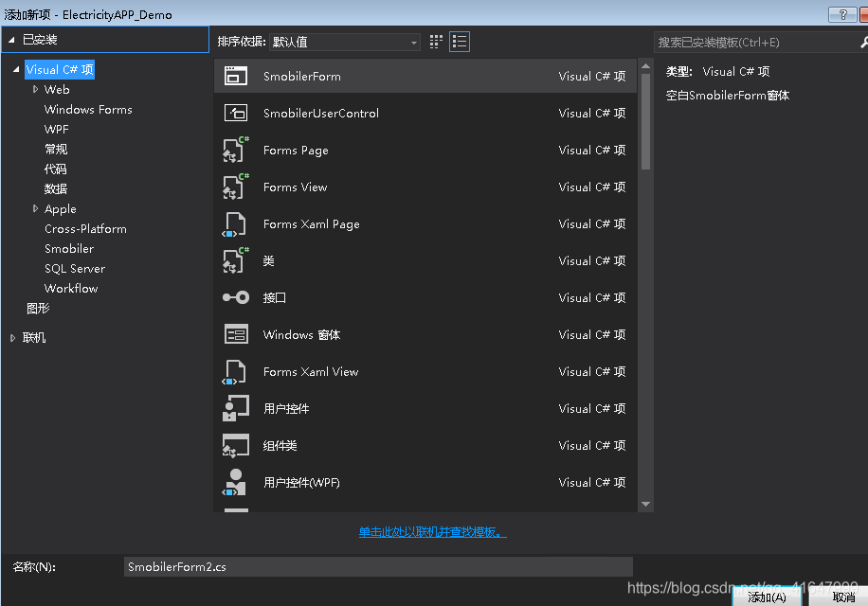Select the 用户控件(WPF) template icon
The width and height of the screenshot is (868, 606).
pyautogui.click(x=235, y=482)
